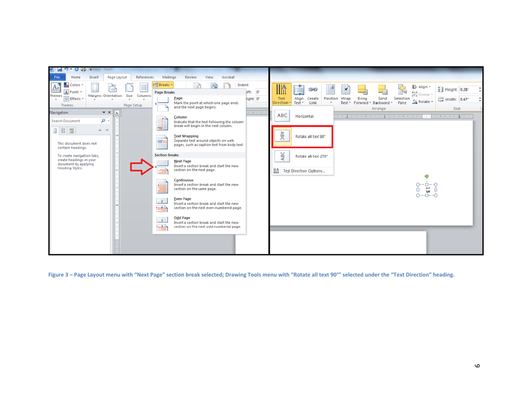Click the Columns icon in Page Setup

pos(144,88)
